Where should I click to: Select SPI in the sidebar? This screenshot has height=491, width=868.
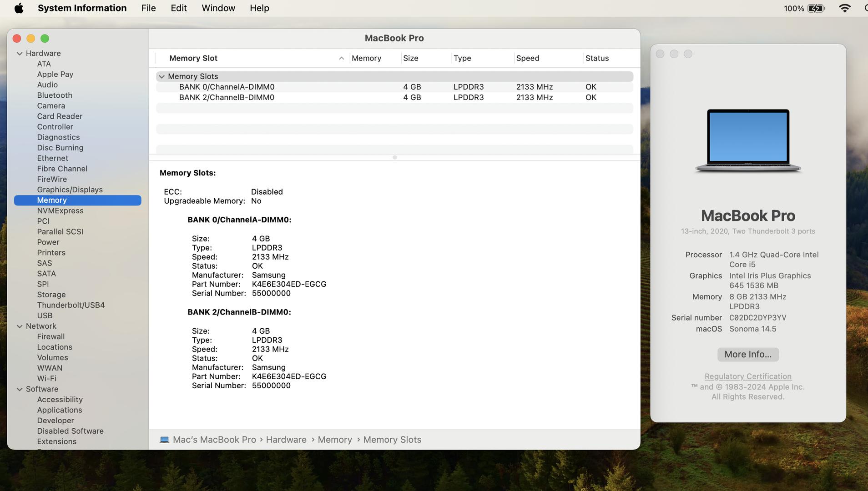43,284
